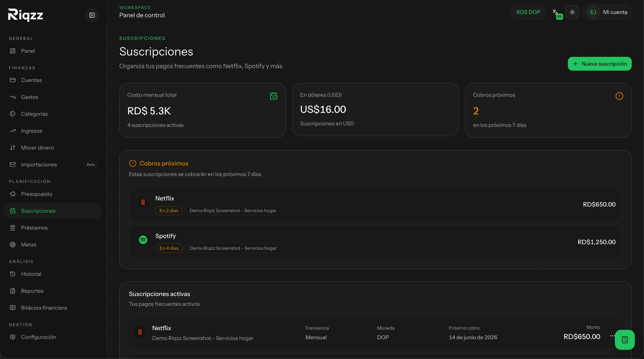Click the RD$ 5.3K monthly total
The width and height of the screenshot is (644, 359).
149,111
